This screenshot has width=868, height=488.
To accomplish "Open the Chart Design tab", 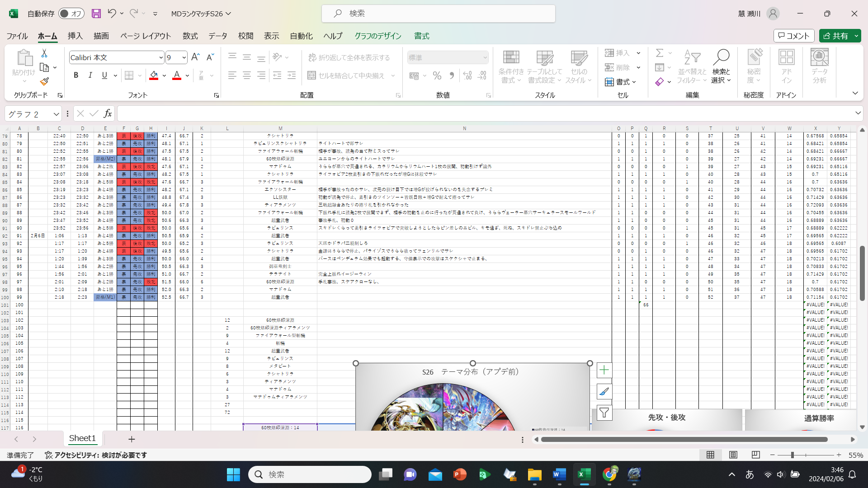I will point(378,36).
